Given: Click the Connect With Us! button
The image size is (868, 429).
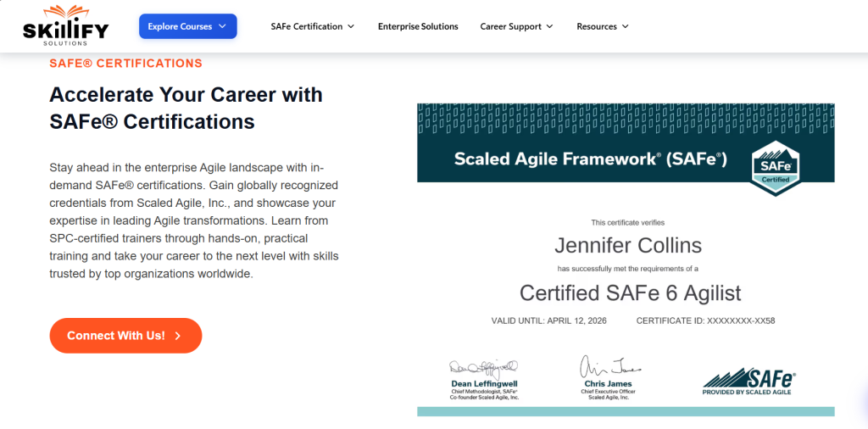Looking at the screenshot, I should 125,336.
